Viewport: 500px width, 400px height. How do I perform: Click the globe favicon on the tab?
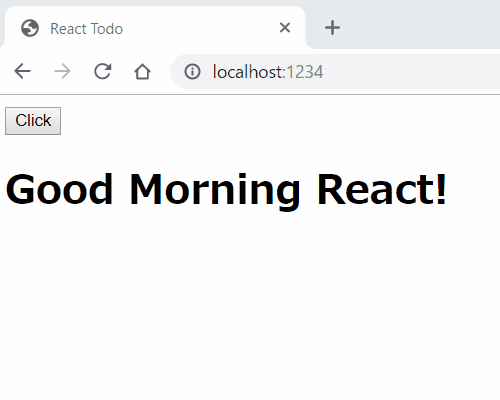pos(30,28)
